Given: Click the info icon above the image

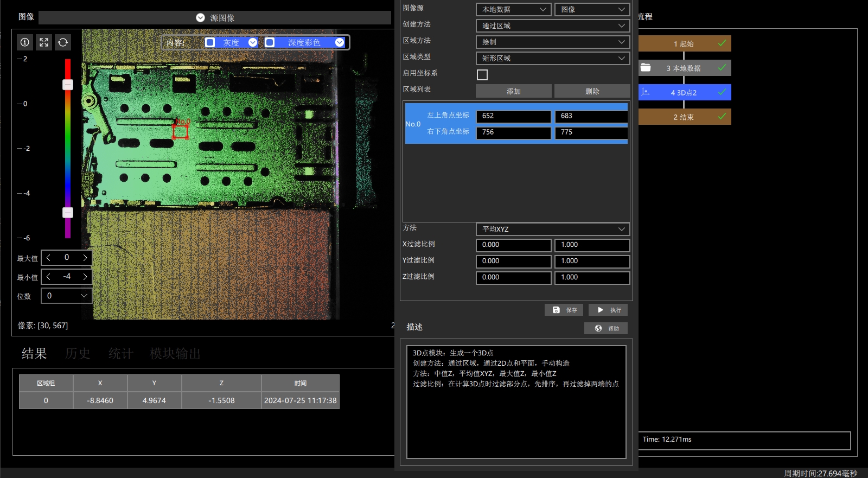Looking at the screenshot, I should point(25,42).
